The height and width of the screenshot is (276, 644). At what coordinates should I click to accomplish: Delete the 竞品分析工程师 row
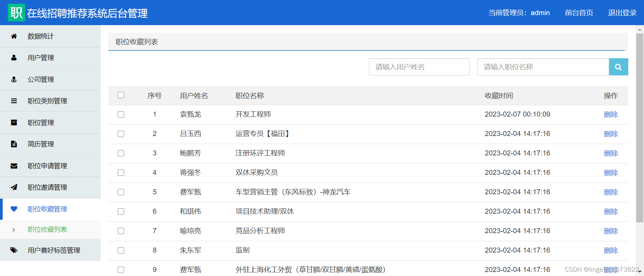pyautogui.click(x=611, y=231)
